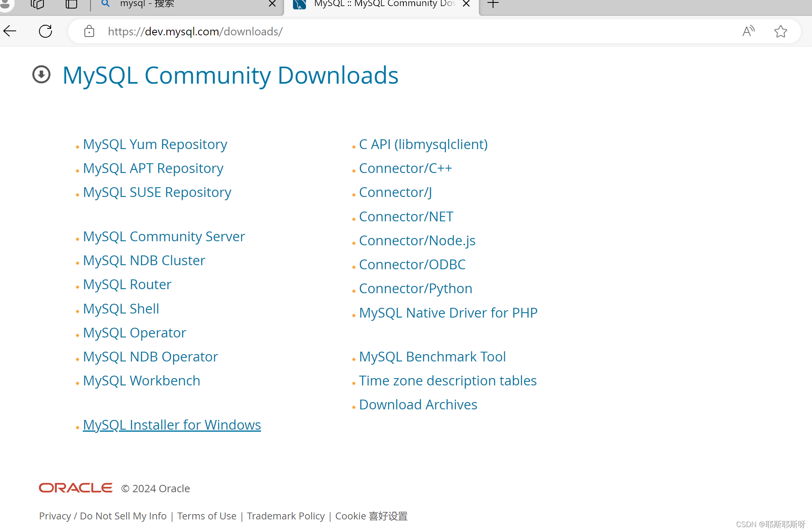Open MySQL Community Server link
The height and width of the screenshot is (532, 812).
coord(164,236)
